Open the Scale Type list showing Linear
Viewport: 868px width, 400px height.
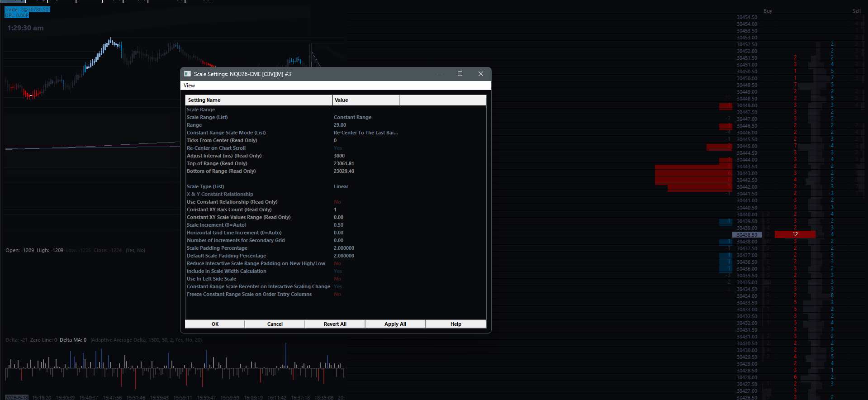[x=341, y=186]
